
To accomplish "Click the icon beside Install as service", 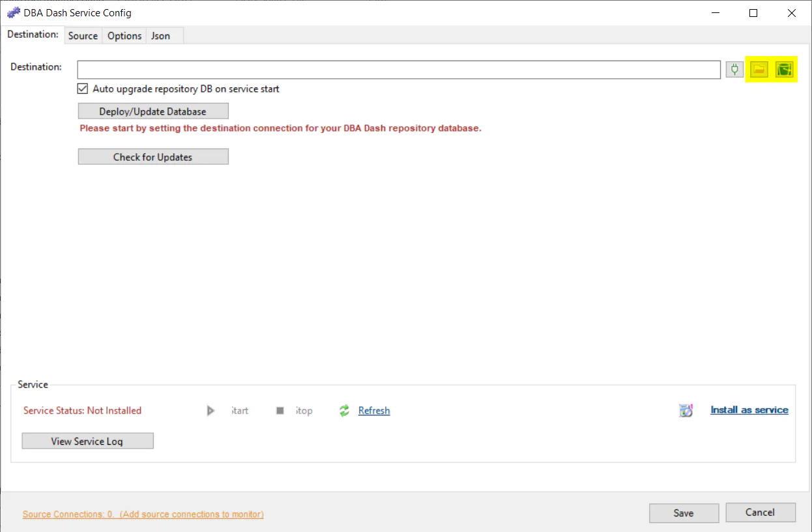I will tap(686, 410).
